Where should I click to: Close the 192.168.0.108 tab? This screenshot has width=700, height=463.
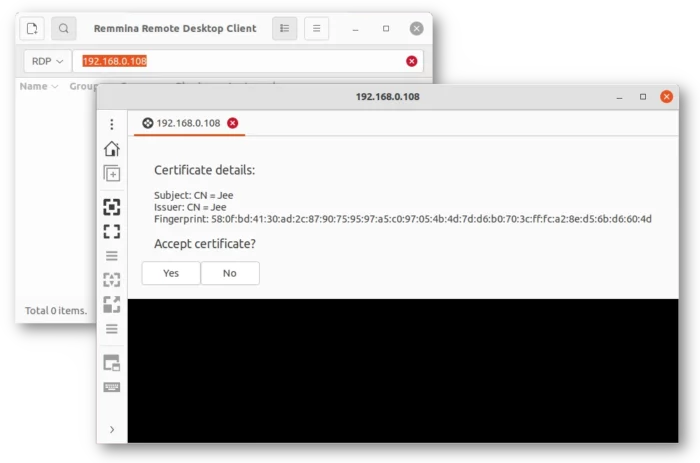click(233, 123)
